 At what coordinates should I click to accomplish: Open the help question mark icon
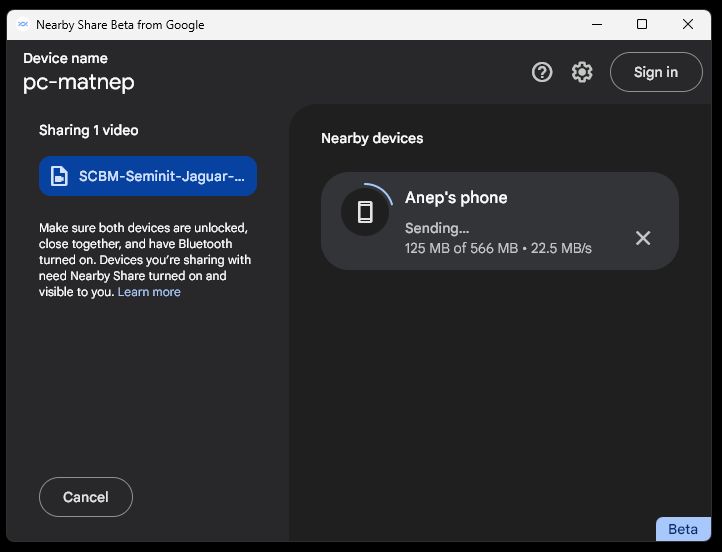click(x=542, y=72)
